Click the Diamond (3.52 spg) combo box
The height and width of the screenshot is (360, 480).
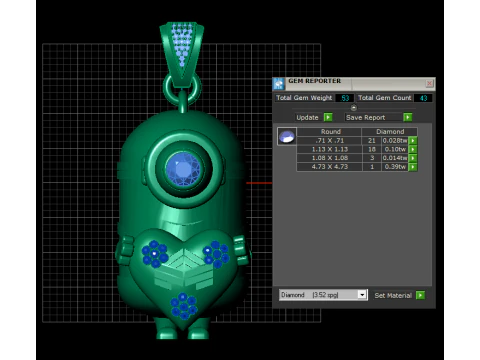(x=323, y=295)
